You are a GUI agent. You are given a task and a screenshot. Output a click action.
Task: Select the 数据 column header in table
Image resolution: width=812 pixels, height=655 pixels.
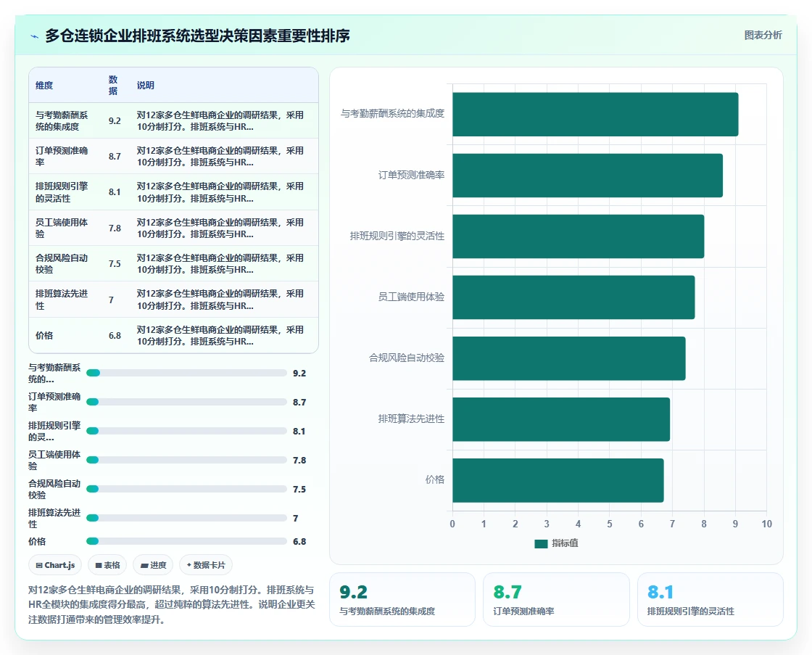(113, 86)
